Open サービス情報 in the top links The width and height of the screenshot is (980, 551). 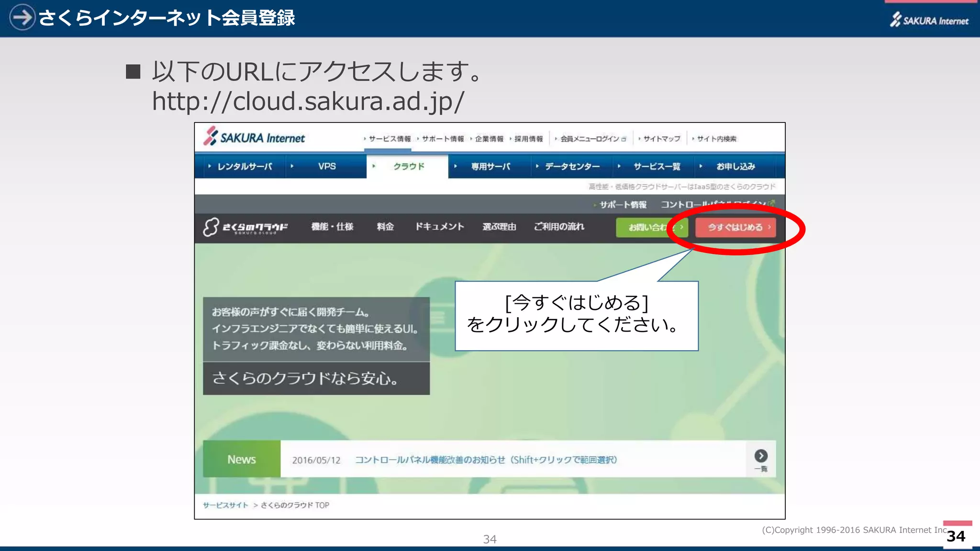tap(390, 139)
